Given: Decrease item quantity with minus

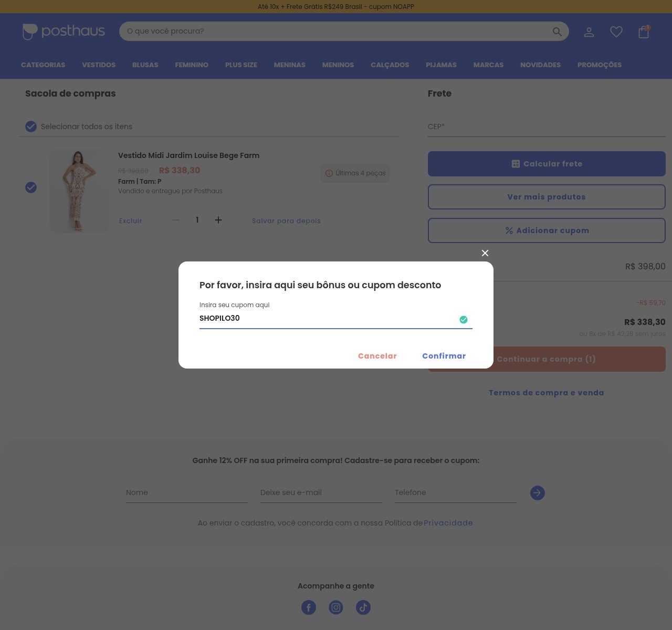Looking at the screenshot, I should pos(176,220).
